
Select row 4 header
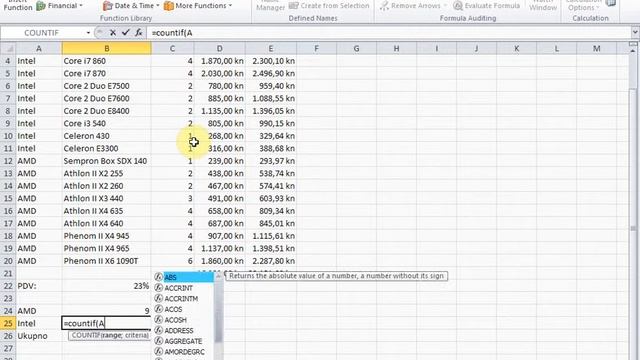point(8,61)
